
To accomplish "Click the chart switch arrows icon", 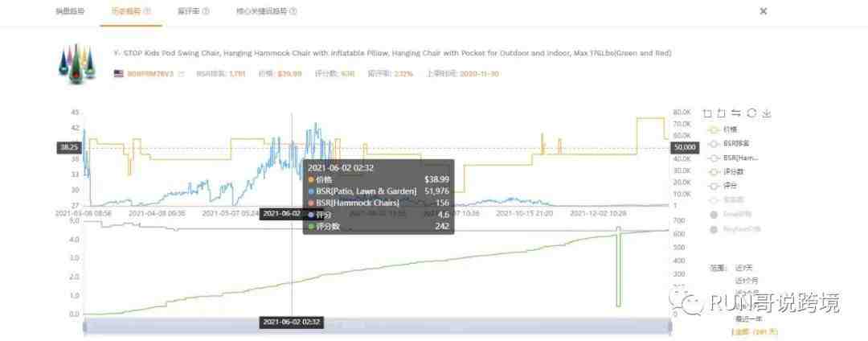I will 736,113.
